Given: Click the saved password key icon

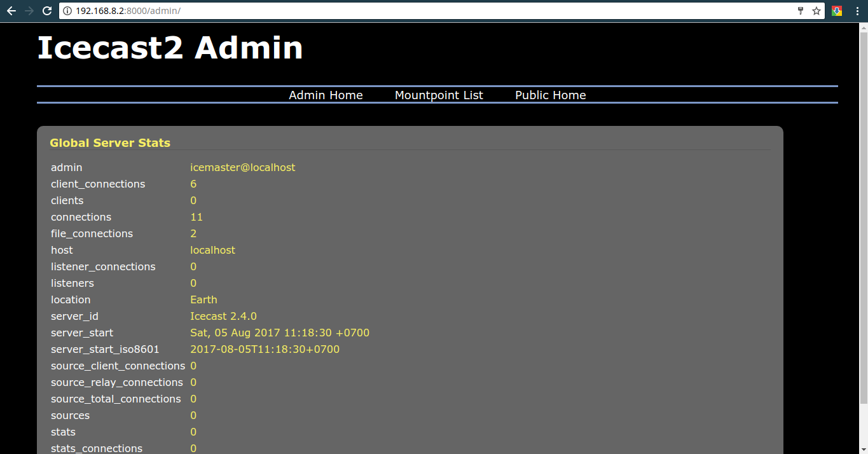Looking at the screenshot, I should pyautogui.click(x=801, y=11).
